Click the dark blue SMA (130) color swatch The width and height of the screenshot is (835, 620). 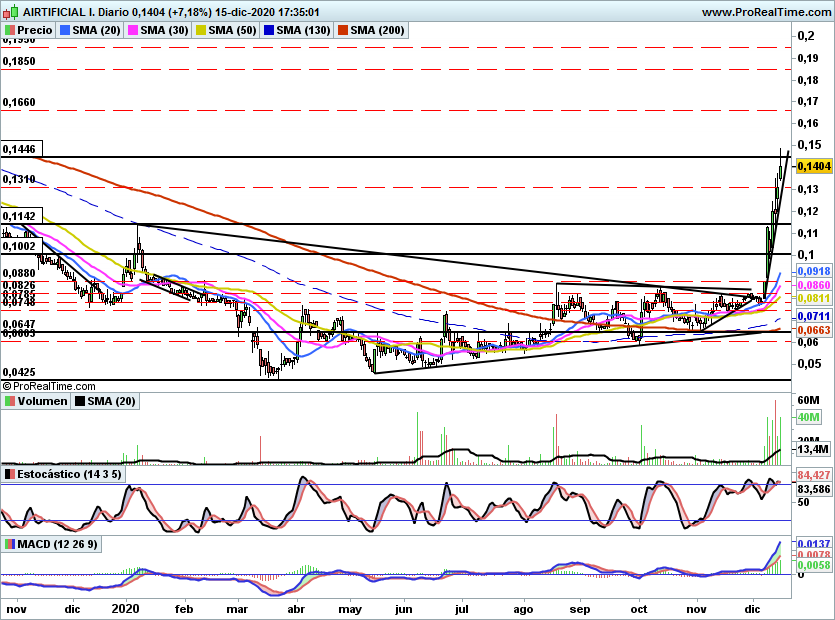269,30
